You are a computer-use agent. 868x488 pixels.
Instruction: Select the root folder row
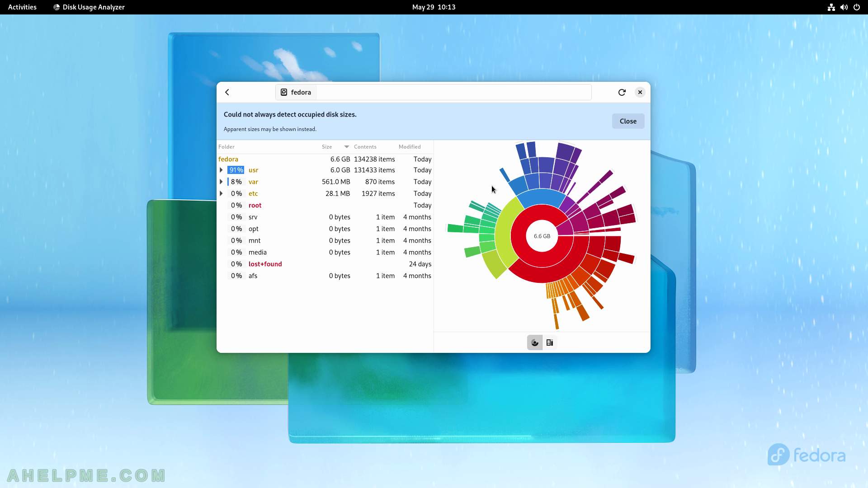click(325, 205)
